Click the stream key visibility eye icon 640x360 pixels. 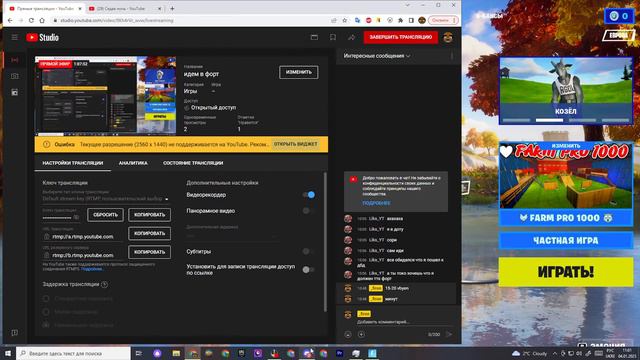pyautogui.click(x=76, y=218)
